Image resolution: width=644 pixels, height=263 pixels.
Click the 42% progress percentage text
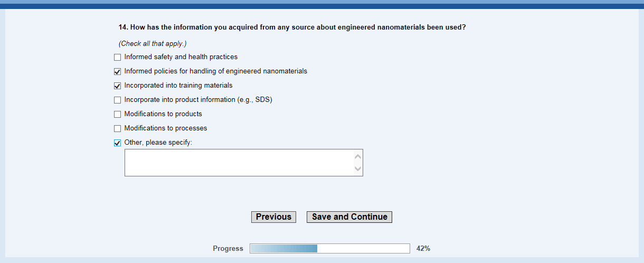[x=423, y=249]
